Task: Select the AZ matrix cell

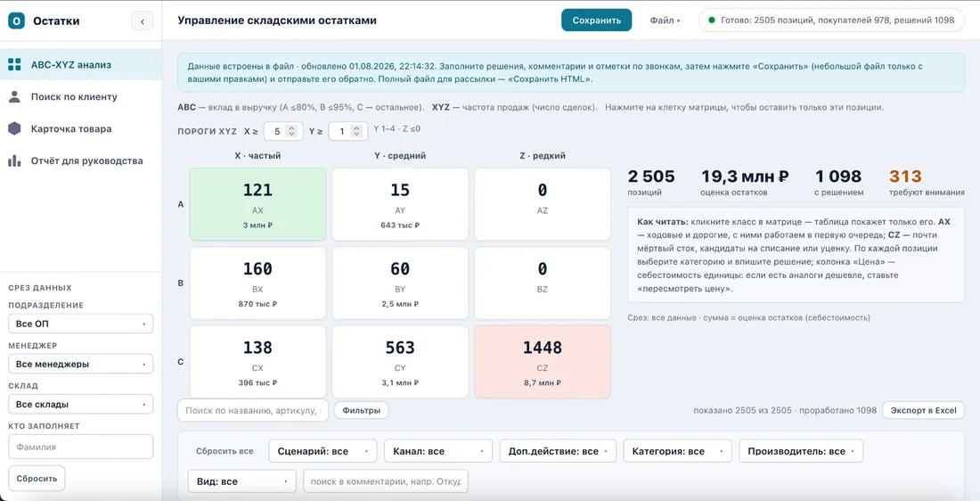Action: [x=543, y=204]
